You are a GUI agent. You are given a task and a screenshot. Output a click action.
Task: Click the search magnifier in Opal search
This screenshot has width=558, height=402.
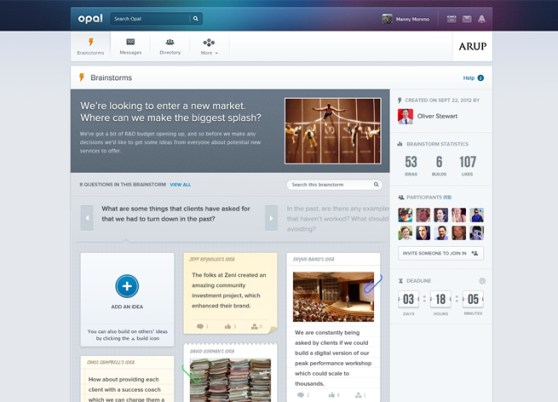coord(196,18)
